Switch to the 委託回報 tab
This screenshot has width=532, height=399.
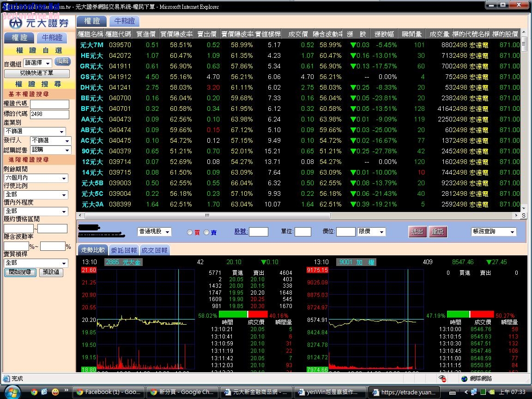(124, 250)
